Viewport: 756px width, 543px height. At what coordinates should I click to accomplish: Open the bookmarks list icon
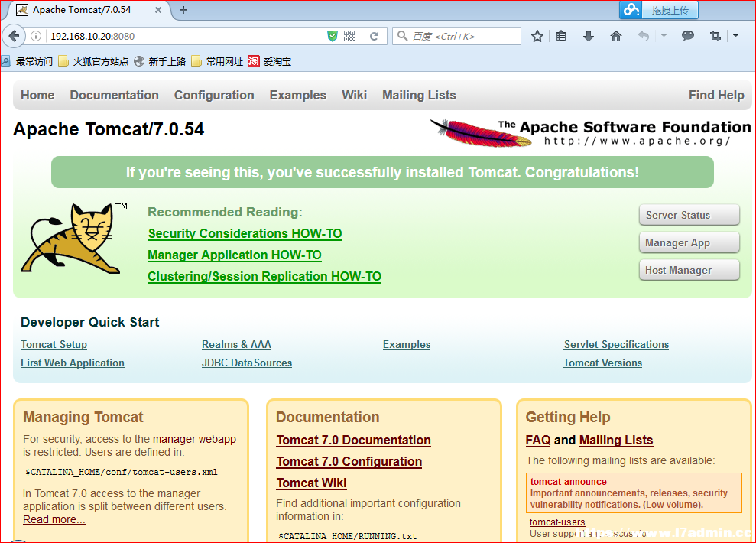click(561, 36)
